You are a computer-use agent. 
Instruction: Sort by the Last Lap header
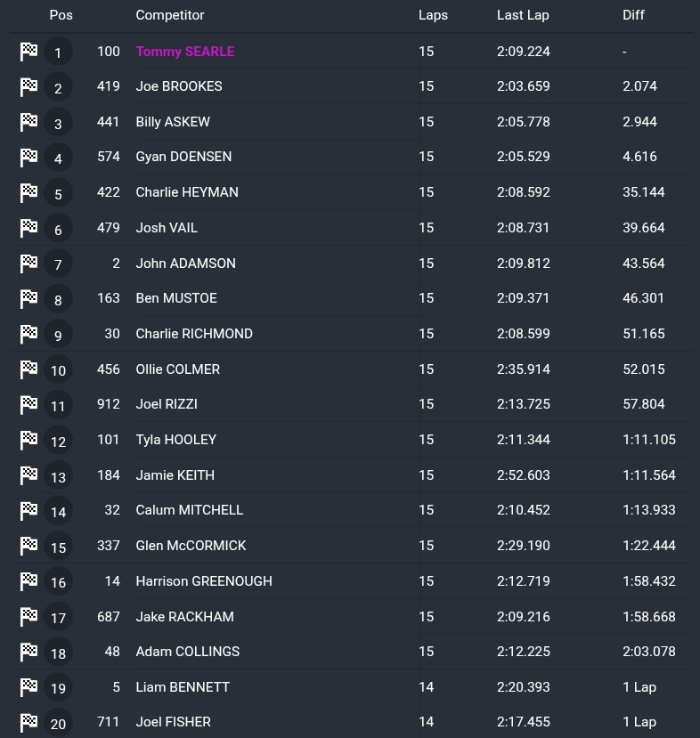523,15
